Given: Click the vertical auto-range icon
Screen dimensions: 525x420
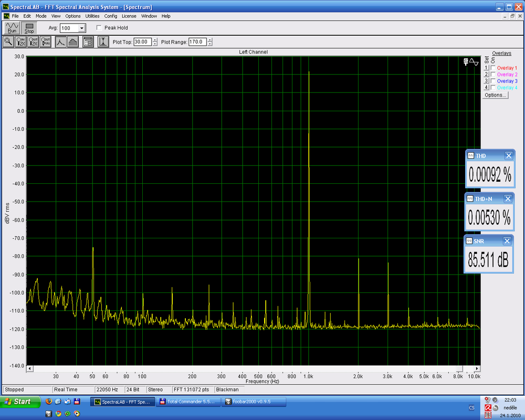Looking at the screenshot, I should [x=103, y=42].
